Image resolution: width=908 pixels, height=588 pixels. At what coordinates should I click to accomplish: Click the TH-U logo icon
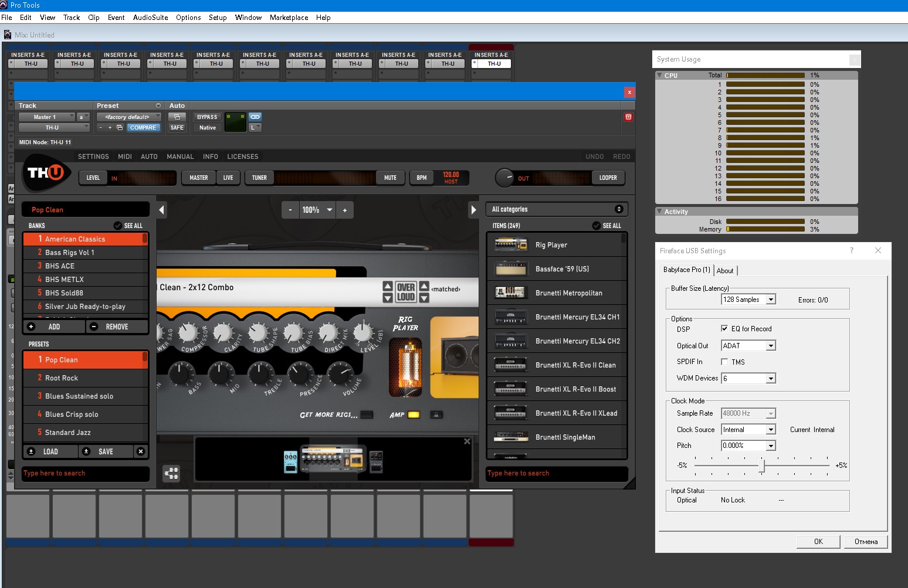pos(46,172)
